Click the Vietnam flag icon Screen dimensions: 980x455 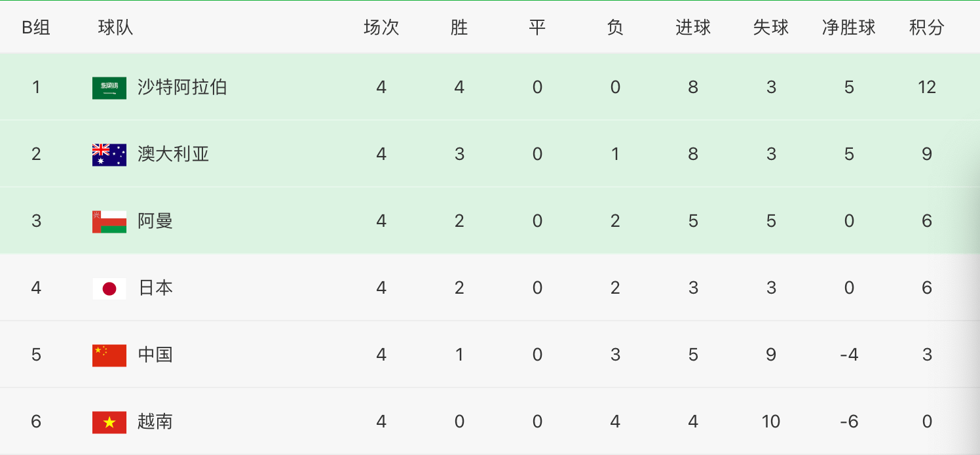click(x=109, y=422)
